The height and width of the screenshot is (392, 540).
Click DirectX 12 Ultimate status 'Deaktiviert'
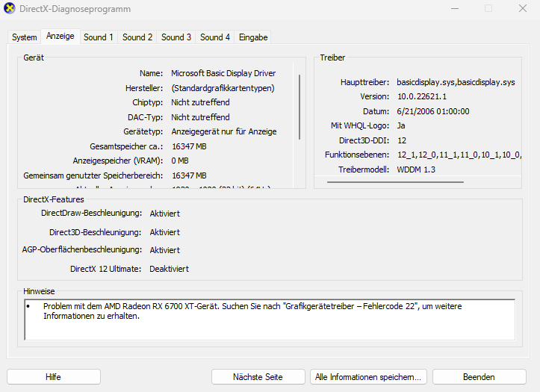[169, 269]
